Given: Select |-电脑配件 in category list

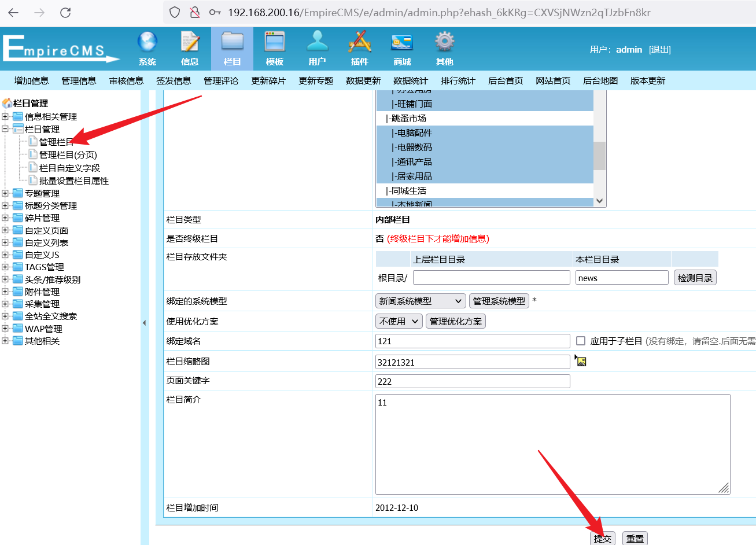Looking at the screenshot, I should (x=485, y=132).
